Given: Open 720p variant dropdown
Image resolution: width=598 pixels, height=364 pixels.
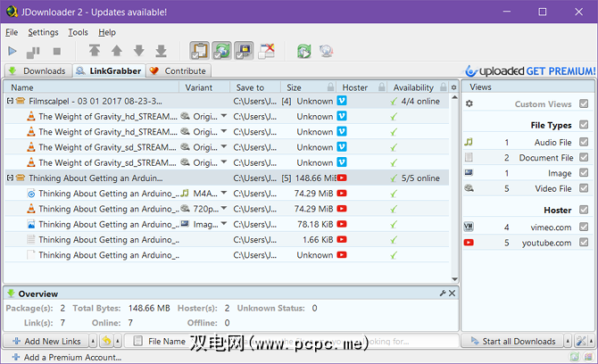Looking at the screenshot, I should click(224, 209).
